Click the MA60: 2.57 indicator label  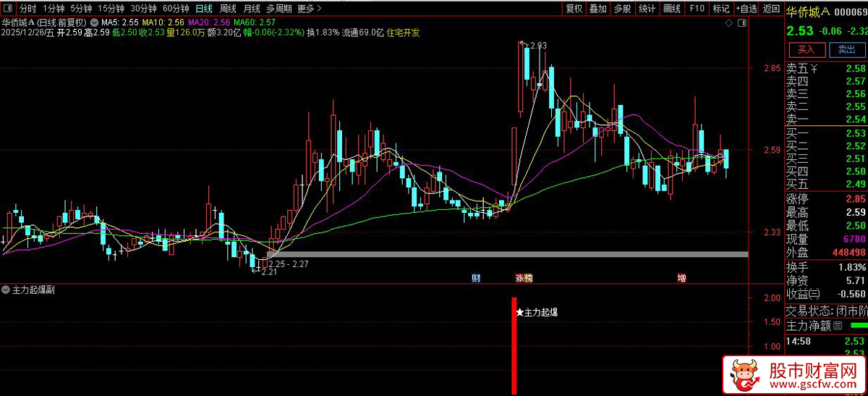pyautogui.click(x=253, y=22)
